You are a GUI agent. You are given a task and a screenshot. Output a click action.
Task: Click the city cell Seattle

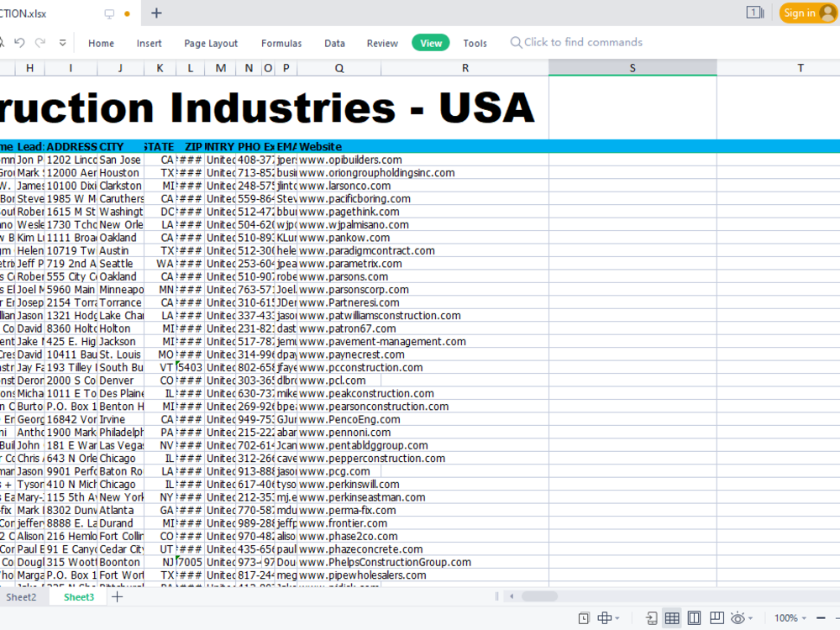(120, 264)
